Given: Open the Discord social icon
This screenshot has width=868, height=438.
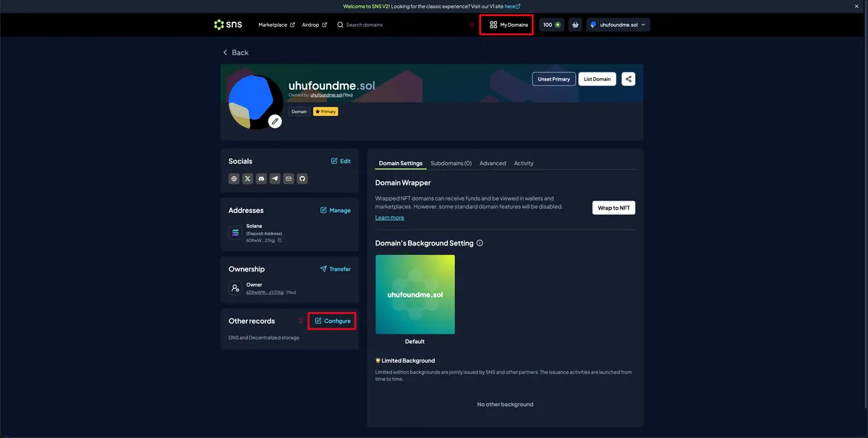Looking at the screenshot, I should 261,179.
